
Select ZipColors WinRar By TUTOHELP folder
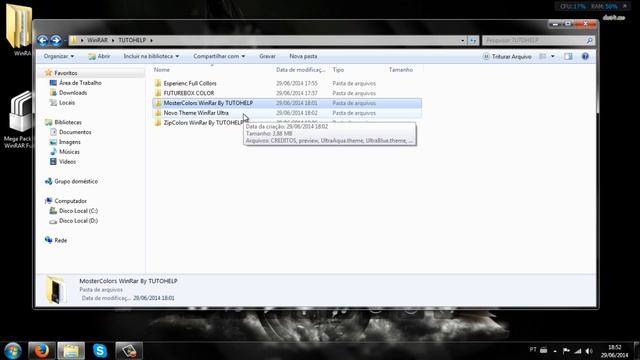[x=203, y=122]
